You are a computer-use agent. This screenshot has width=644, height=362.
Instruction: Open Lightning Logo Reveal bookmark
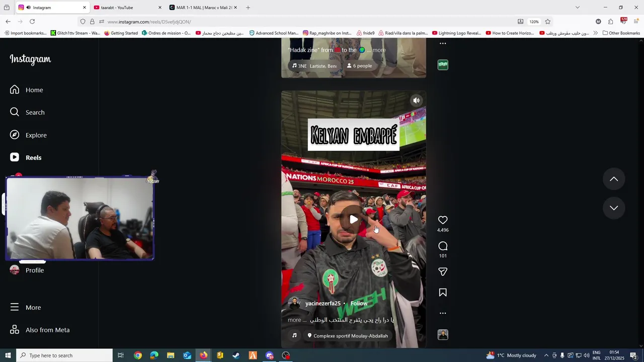[x=456, y=33]
